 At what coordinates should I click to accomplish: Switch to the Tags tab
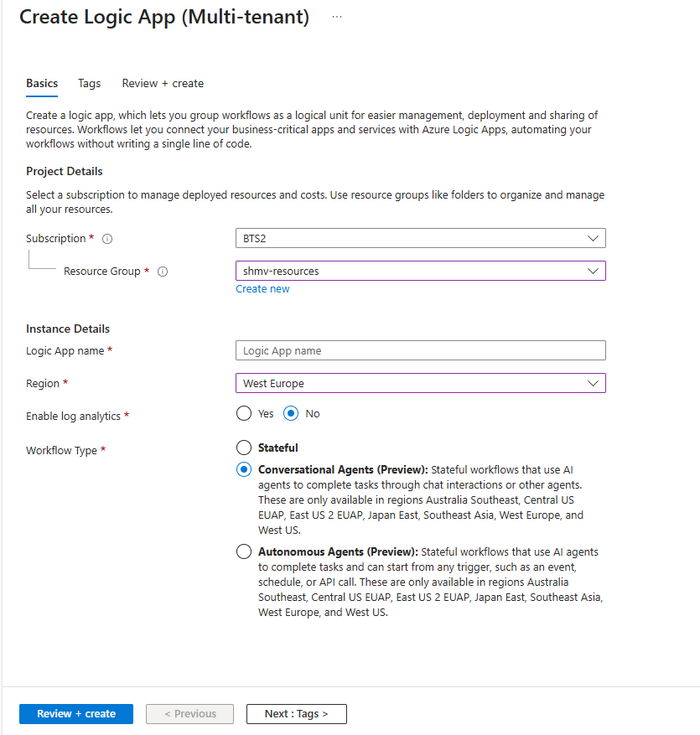tap(89, 83)
